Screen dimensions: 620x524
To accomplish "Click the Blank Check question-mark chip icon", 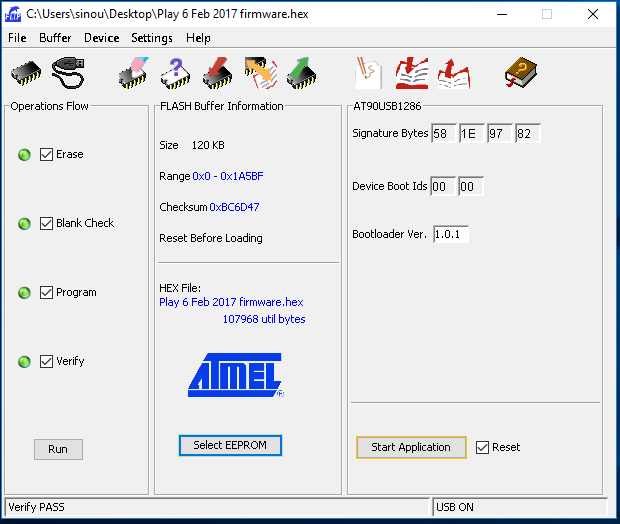I will point(176,73).
